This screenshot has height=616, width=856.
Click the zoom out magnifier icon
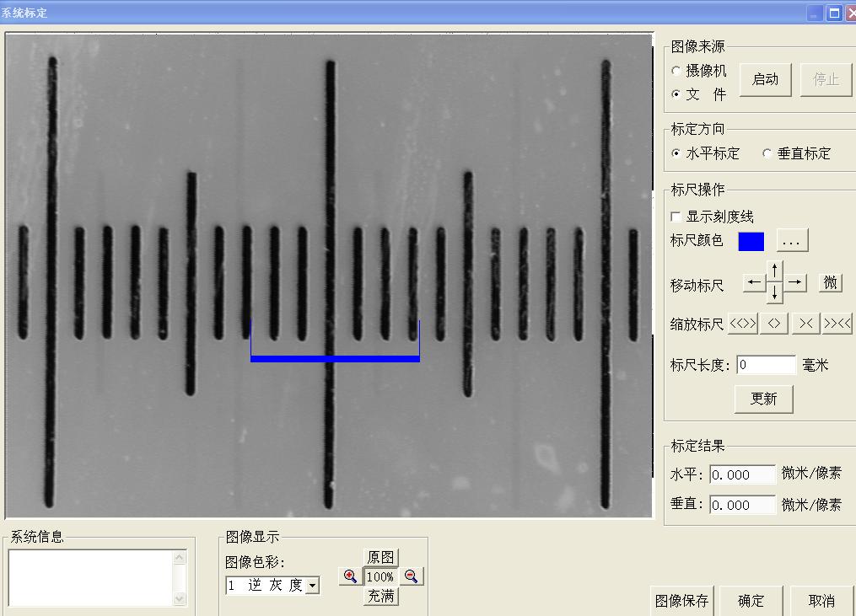tap(411, 576)
